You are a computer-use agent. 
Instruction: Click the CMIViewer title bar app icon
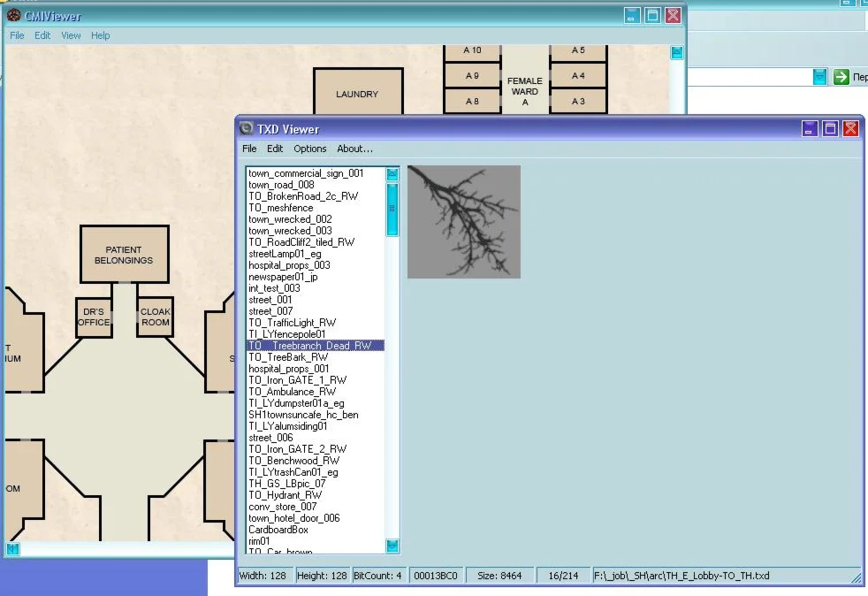tap(13, 14)
